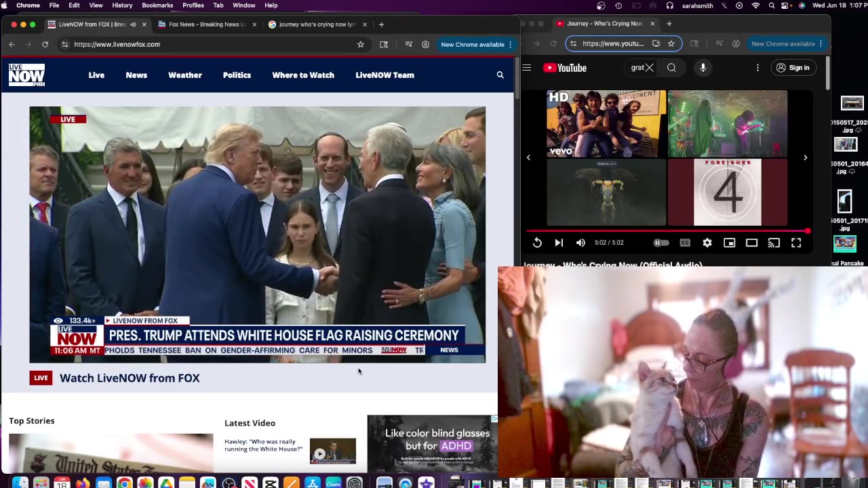The image size is (868, 488).
Task: Open Chrome Profiles menu
Action: tap(193, 5)
